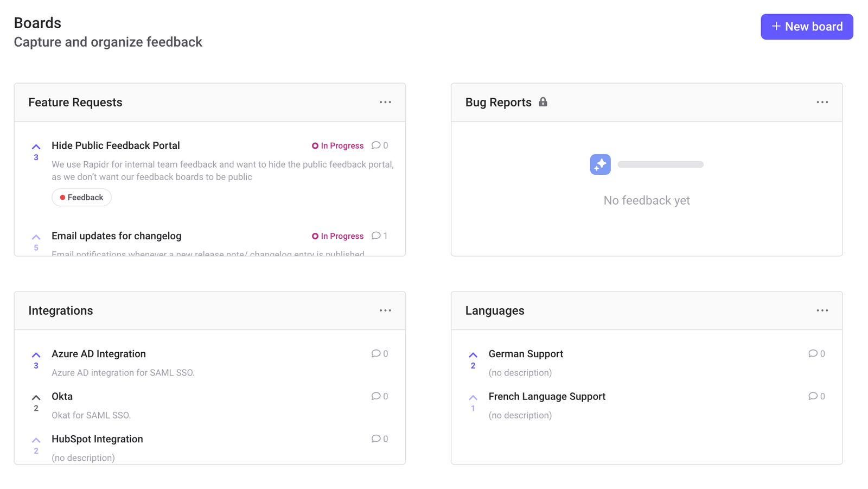Upvote Hide Public Feedback Portal
This screenshot has width=868, height=489.
tap(36, 147)
